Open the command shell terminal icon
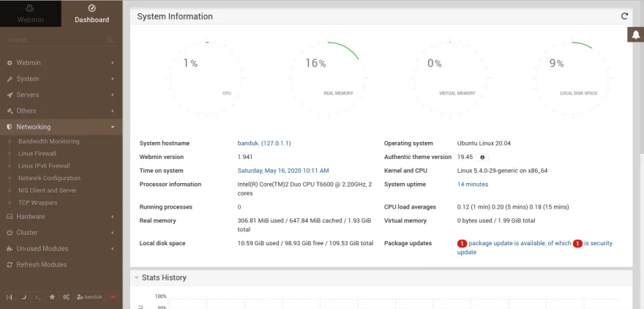The width and height of the screenshot is (644, 309). point(37,297)
